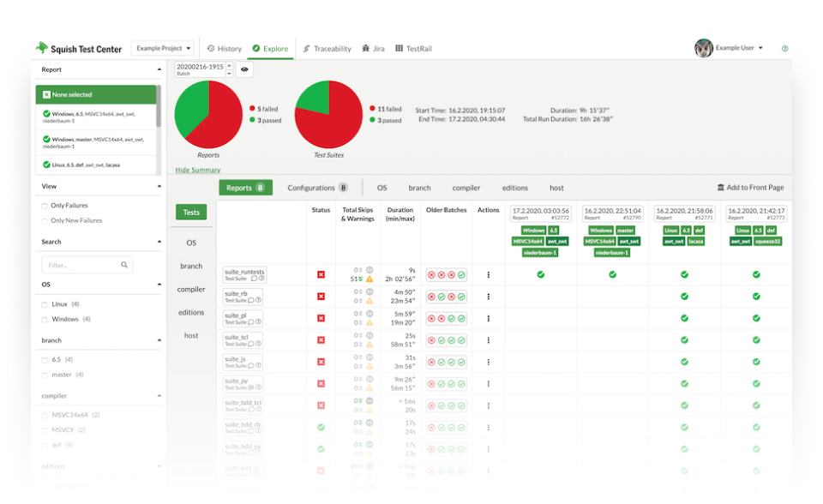823x504 pixels.
Task: Collapse the Report section in sidebar
Action: 159,69
